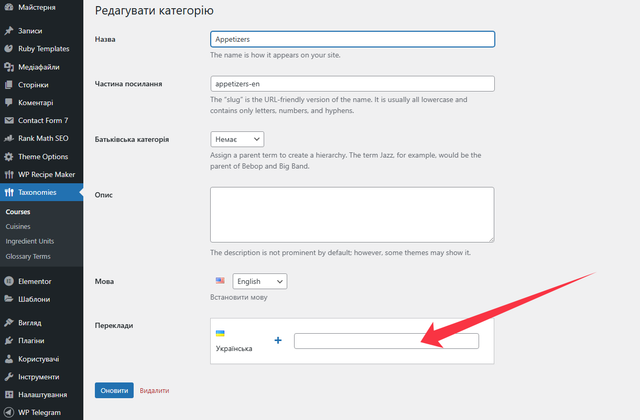Screen dimensions: 640x420
Task: Click the WP Recipe Maker utensils icon
Action: pos(9,175)
